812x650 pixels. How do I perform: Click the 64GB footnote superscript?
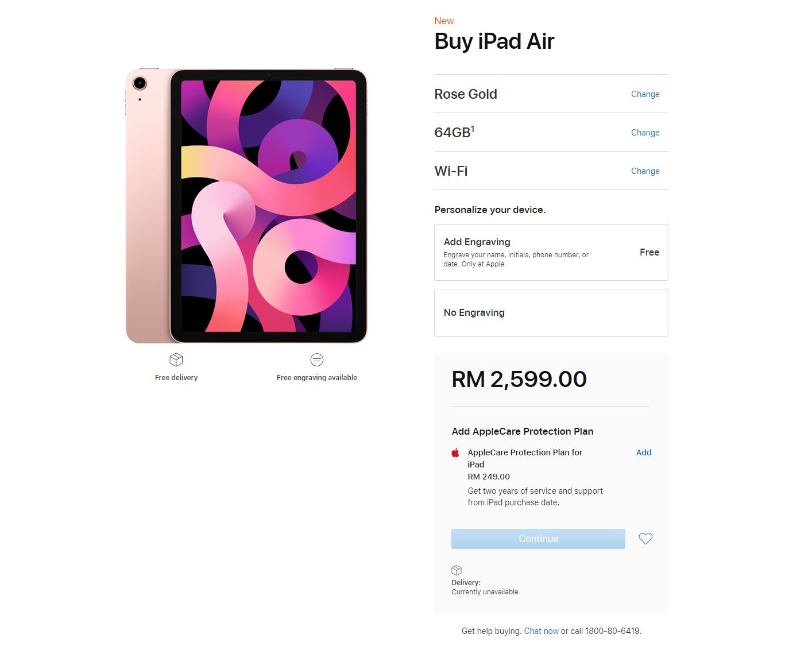pyautogui.click(x=473, y=129)
